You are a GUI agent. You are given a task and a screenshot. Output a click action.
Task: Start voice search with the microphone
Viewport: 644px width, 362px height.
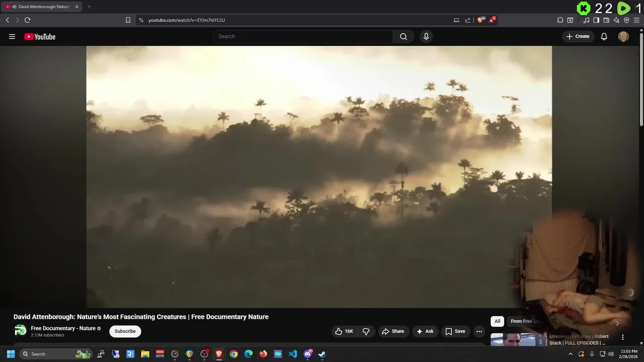click(x=426, y=36)
